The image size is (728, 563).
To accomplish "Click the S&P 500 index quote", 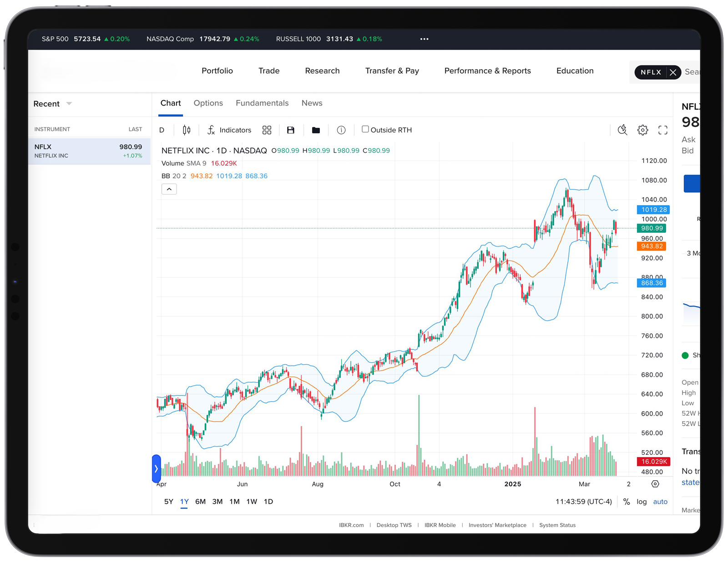I will tap(86, 39).
